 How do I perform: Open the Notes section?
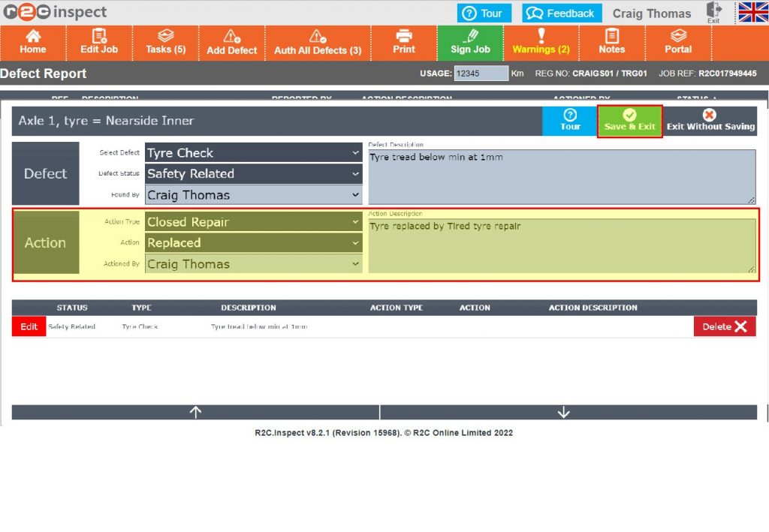click(x=611, y=43)
